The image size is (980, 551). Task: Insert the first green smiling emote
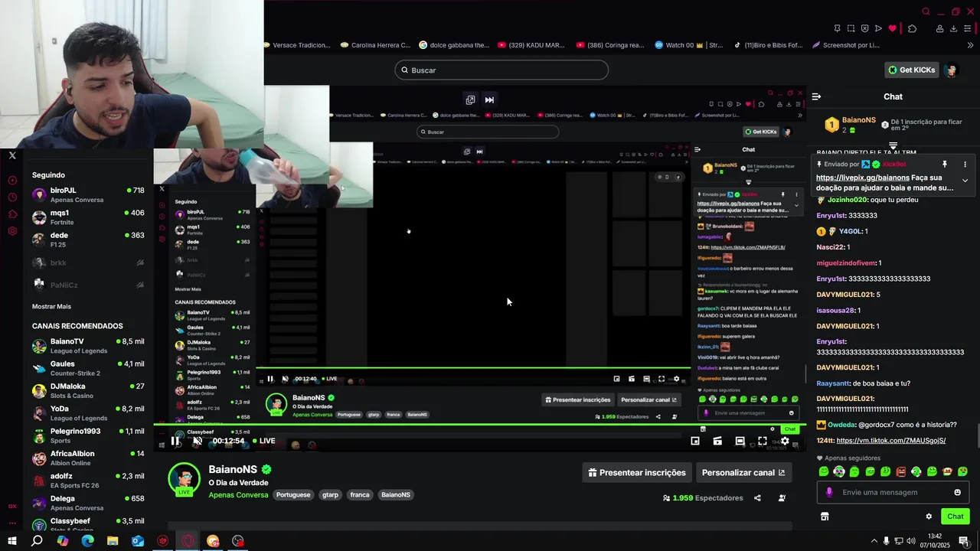(824, 471)
